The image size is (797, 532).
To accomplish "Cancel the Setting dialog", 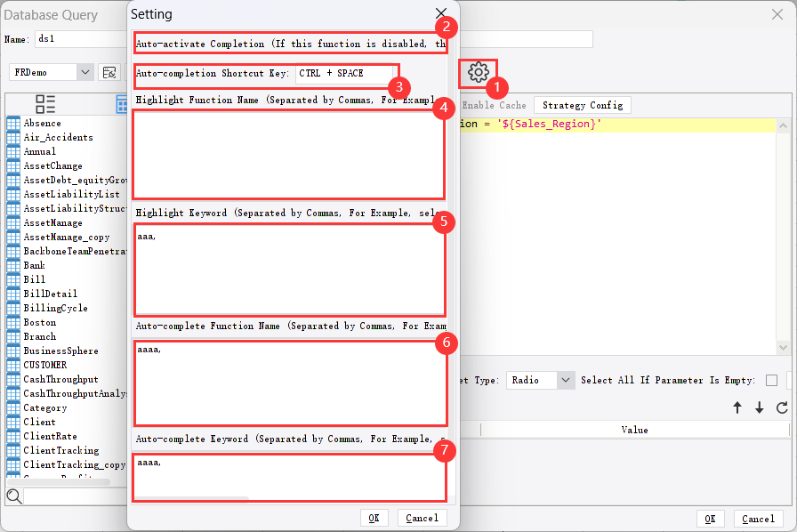I will (x=422, y=518).
